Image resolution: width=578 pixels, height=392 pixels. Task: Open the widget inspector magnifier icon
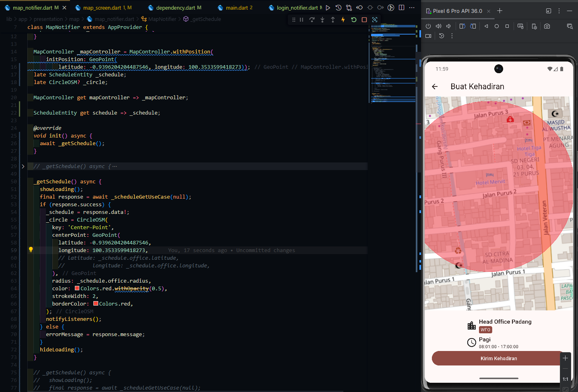375,19
